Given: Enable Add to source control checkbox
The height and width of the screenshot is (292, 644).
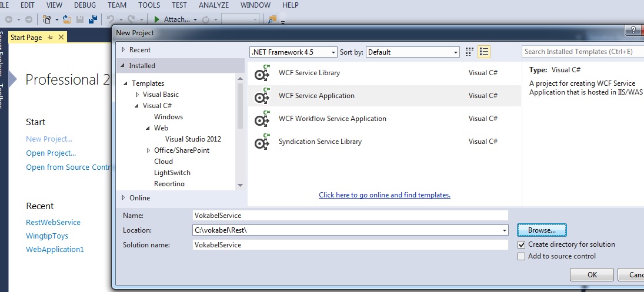Looking at the screenshot, I should click(521, 257).
